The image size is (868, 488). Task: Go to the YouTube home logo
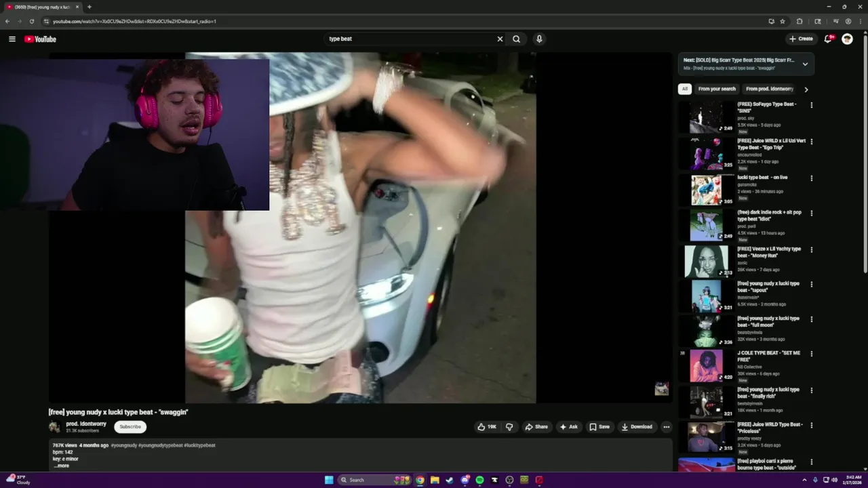tap(40, 39)
